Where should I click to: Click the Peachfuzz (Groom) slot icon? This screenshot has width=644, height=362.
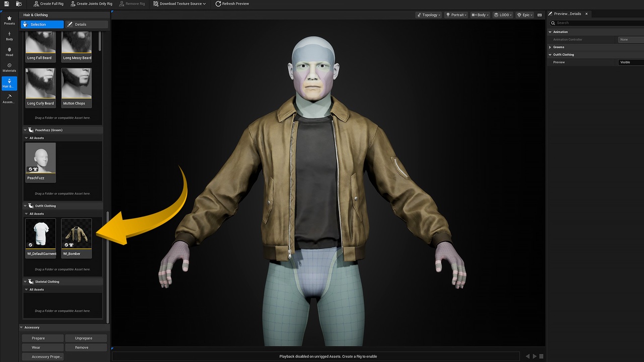pos(31,130)
